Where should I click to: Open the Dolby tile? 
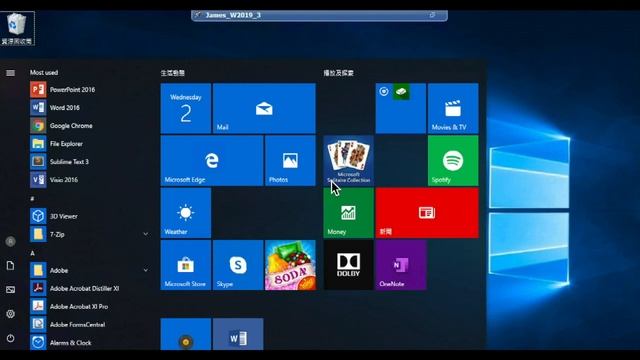[x=349, y=265]
